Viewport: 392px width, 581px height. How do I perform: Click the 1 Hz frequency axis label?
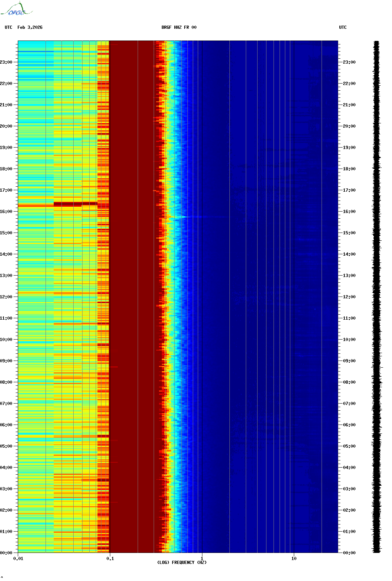[202, 559]
